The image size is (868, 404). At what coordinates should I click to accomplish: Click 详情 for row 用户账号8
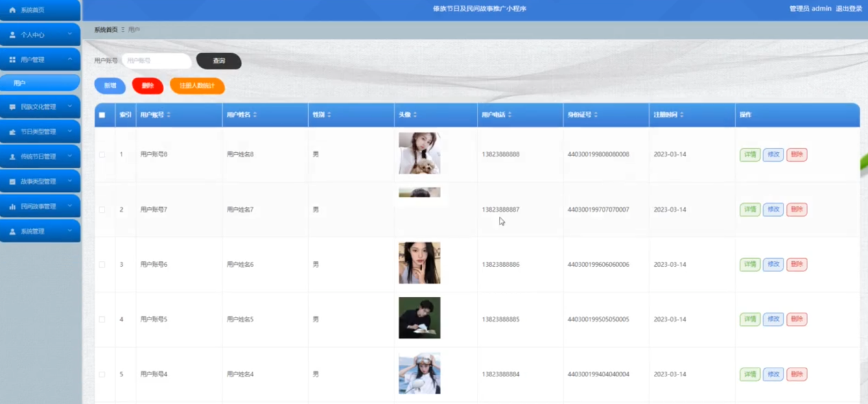749,154
